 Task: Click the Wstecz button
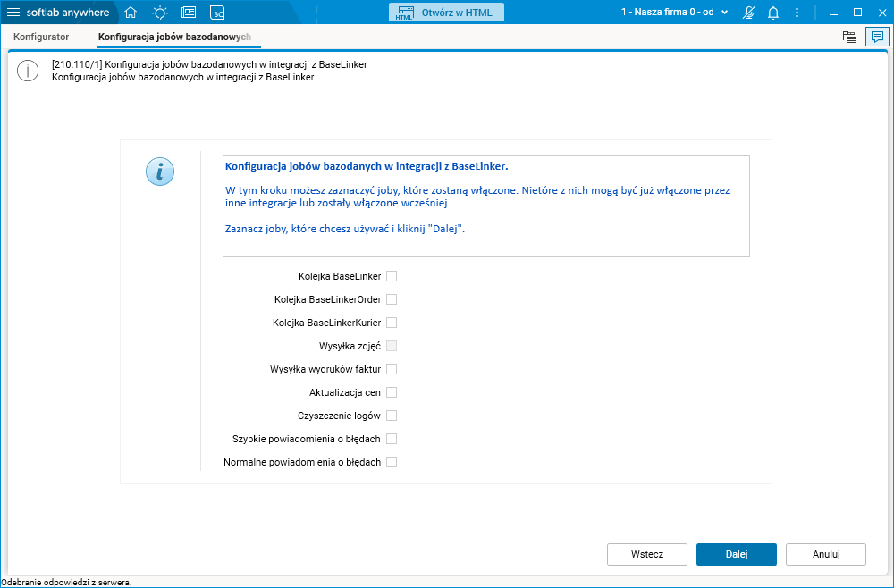pos(647,554)
